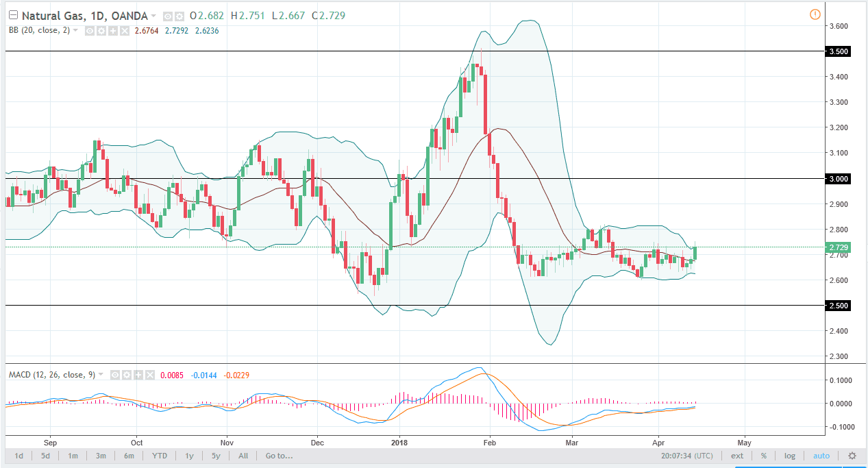The image size is (868, 468).
Task: Select the YTD range tab
Action: coord(159,456)
